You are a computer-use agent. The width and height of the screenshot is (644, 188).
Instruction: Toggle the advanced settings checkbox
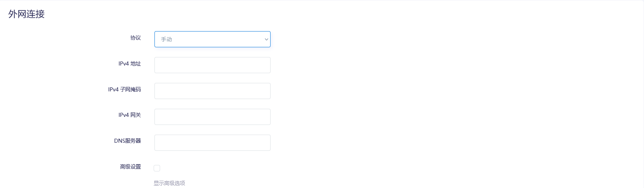click(157, 168)
